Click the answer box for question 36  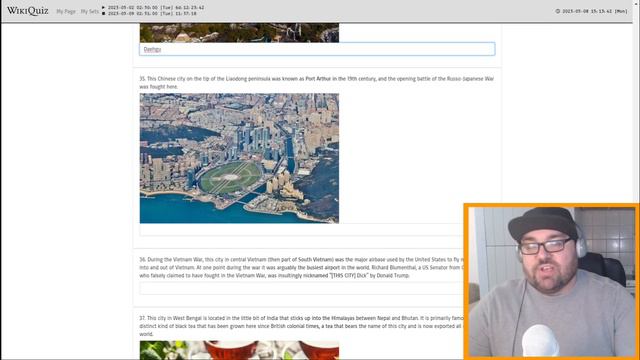click(302, 288)
